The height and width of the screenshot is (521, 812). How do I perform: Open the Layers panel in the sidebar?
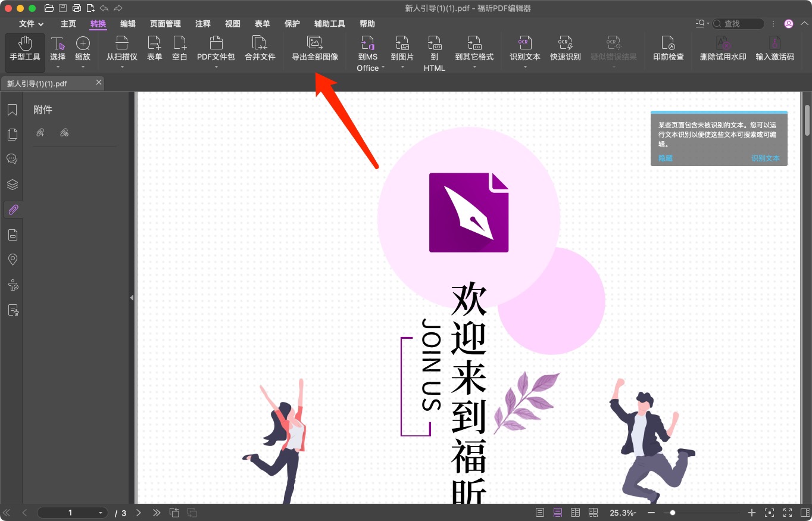[x=12, y=184]
